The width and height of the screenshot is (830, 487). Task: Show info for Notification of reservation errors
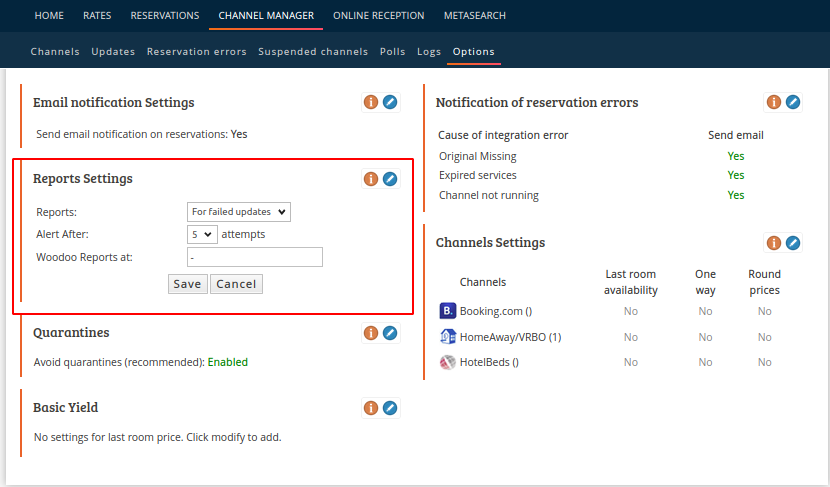[774, 102]
